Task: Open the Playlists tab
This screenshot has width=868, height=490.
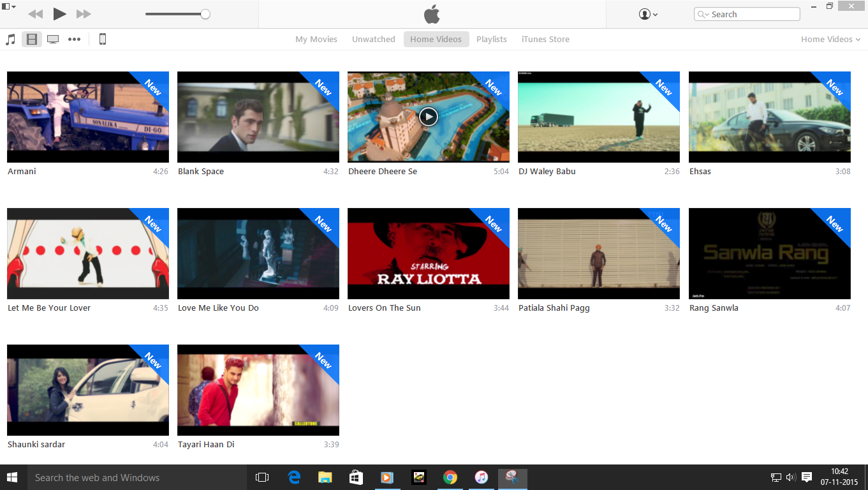Action: 492,40
